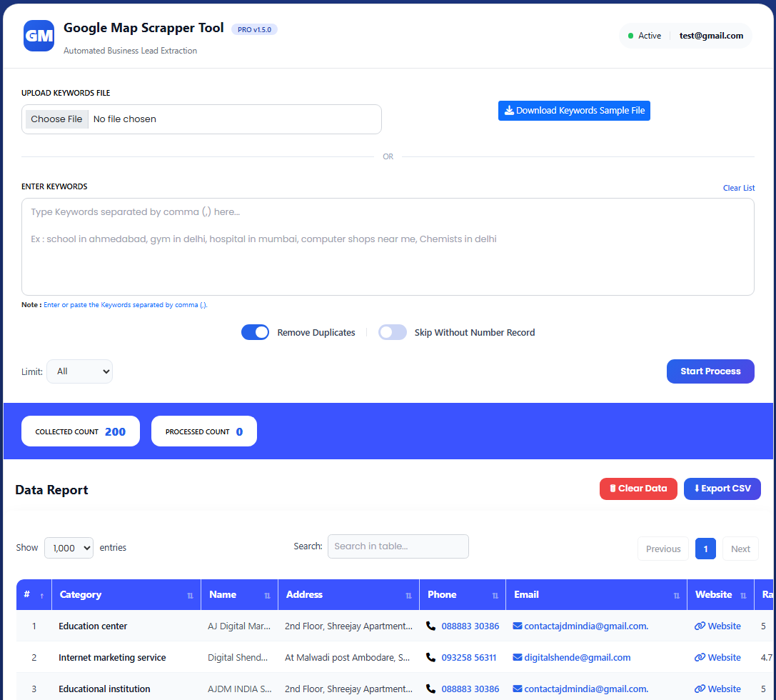Click the Clear List link
Viewport: 776px width, 700px height.
(738, 188)
